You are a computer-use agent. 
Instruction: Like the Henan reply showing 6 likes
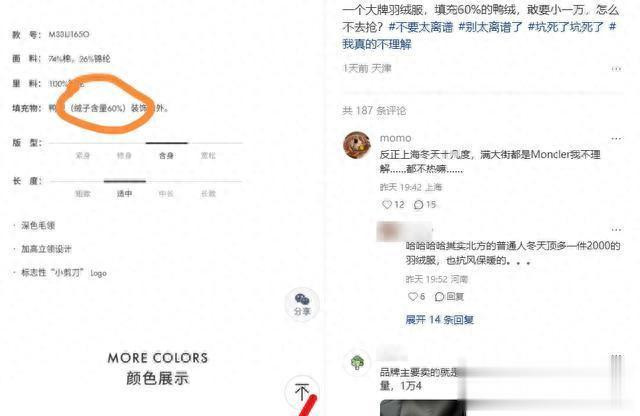[413, 296]
